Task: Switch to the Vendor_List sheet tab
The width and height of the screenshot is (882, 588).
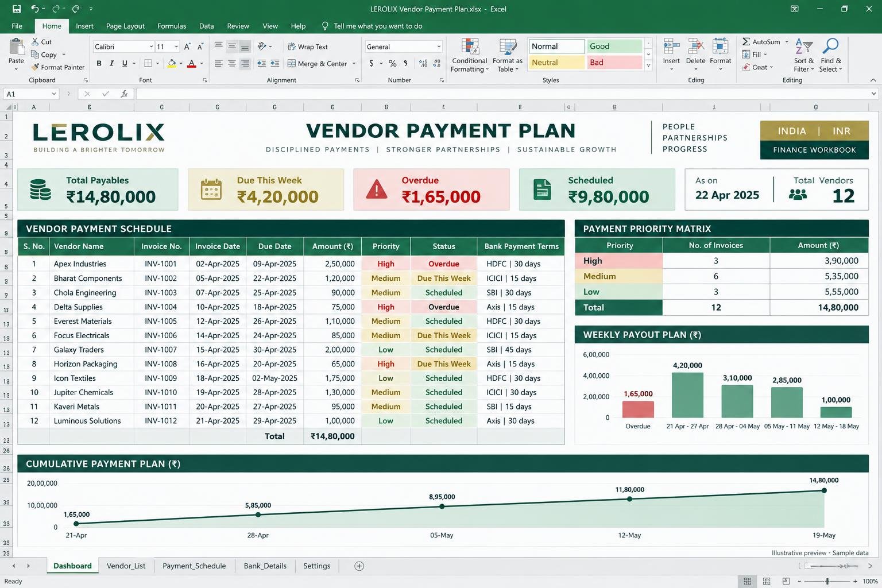Action: pyautogui.click(x=126, y=566)
